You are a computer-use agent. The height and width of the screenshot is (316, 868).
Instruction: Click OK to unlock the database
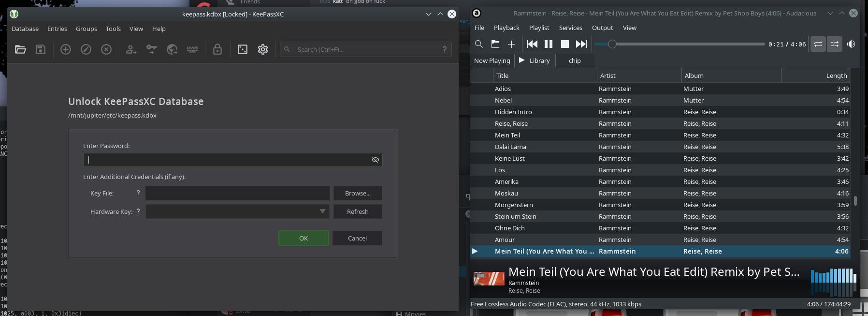[304, 238]
